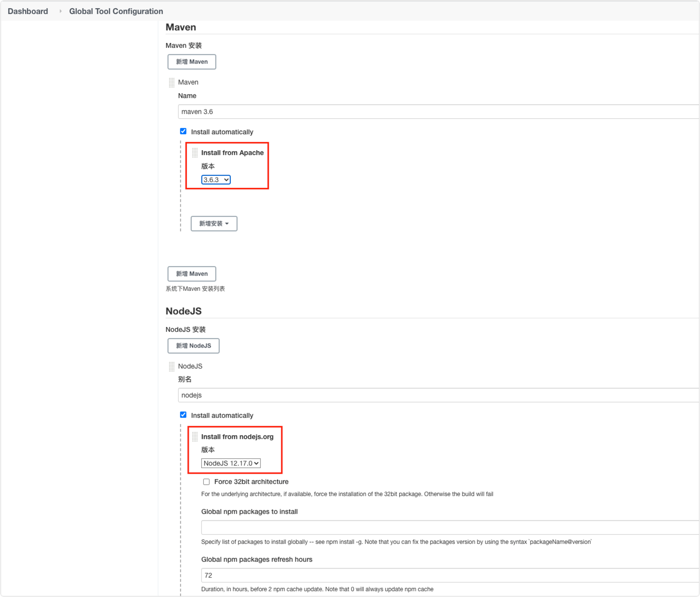Focus the Maven Name field containing maven 3.6
This screenshot has width=700, height=597.
click(438, 112)
